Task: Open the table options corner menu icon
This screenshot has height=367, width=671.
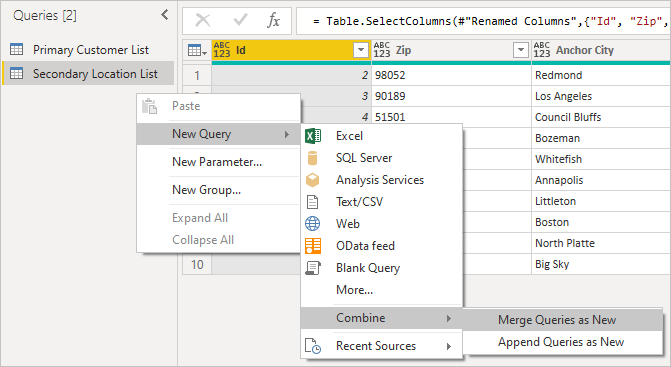Action: coord(197,50)
